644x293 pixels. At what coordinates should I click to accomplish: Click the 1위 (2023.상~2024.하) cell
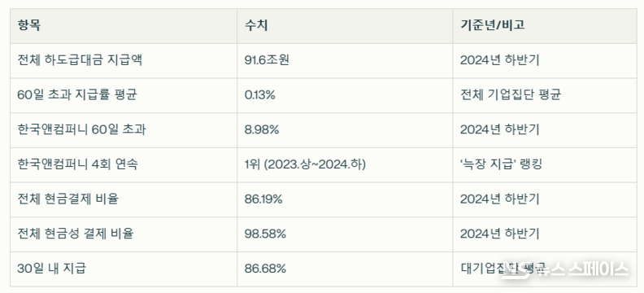click(x=305, y=164)
